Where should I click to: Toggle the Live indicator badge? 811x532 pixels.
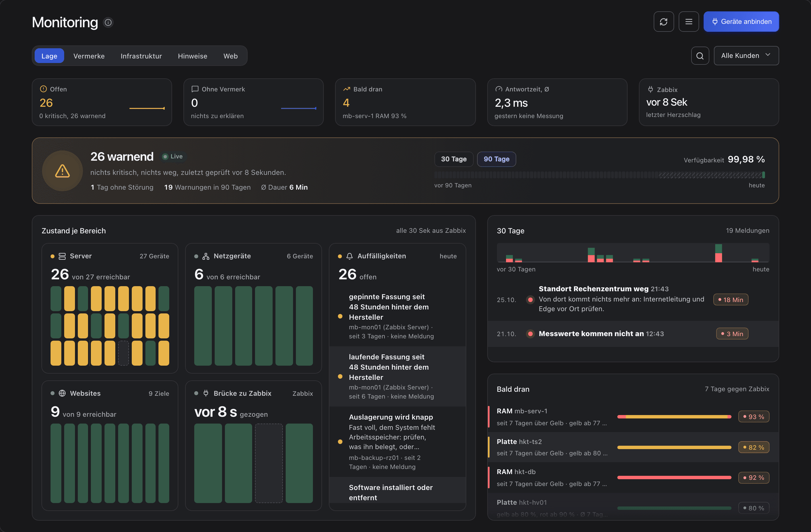tap(172, 156)
